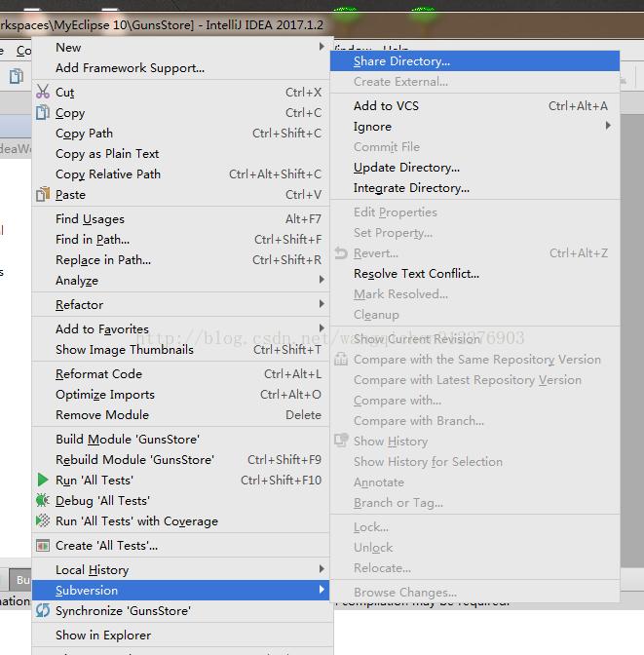Click Commit File entry

[x=474, y=146]
